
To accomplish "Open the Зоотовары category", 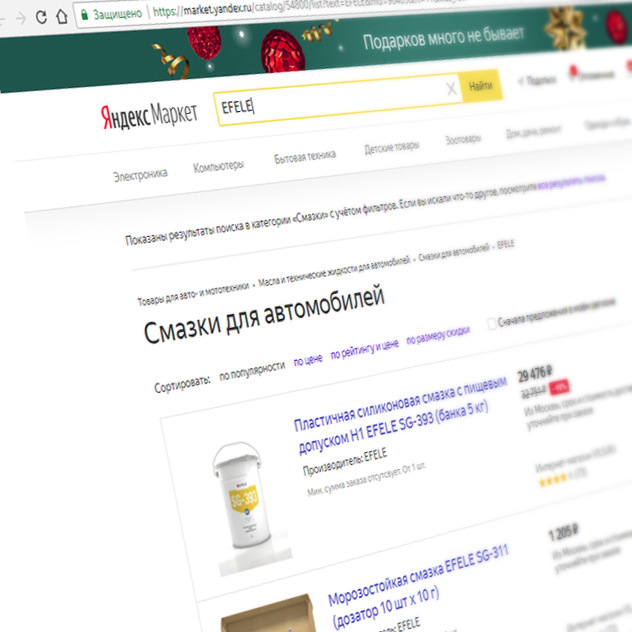I will pos(463,139).
